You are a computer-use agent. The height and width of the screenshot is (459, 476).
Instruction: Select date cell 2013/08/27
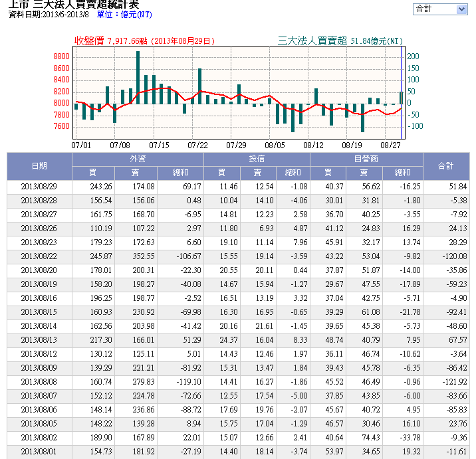39,215
